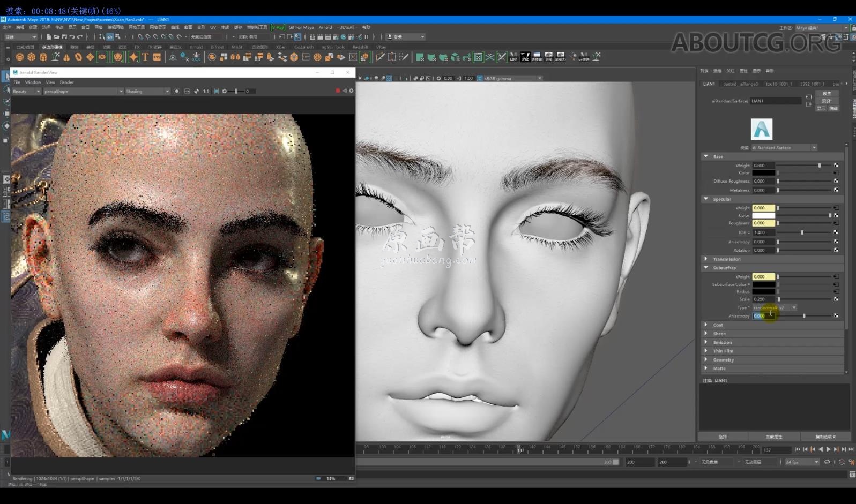Click go to start of playback range
Image resolution: width=856 pixels, height=504 pixels.
click(798, 449)
